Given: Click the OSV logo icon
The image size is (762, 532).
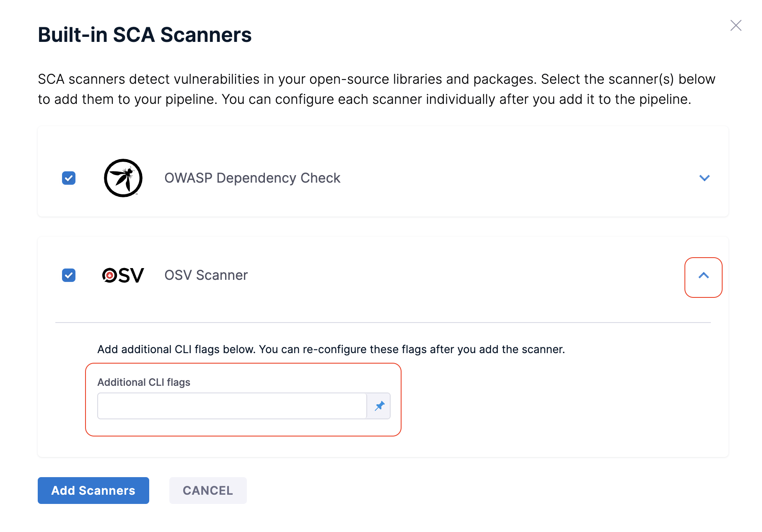Looking at the screenshot, I should click(123, 275).
